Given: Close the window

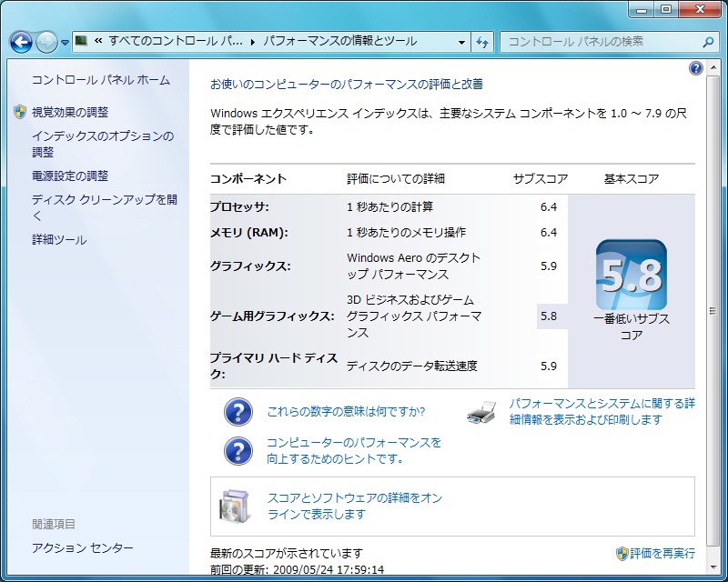Looking at the screenshot, I should [700, 10].
